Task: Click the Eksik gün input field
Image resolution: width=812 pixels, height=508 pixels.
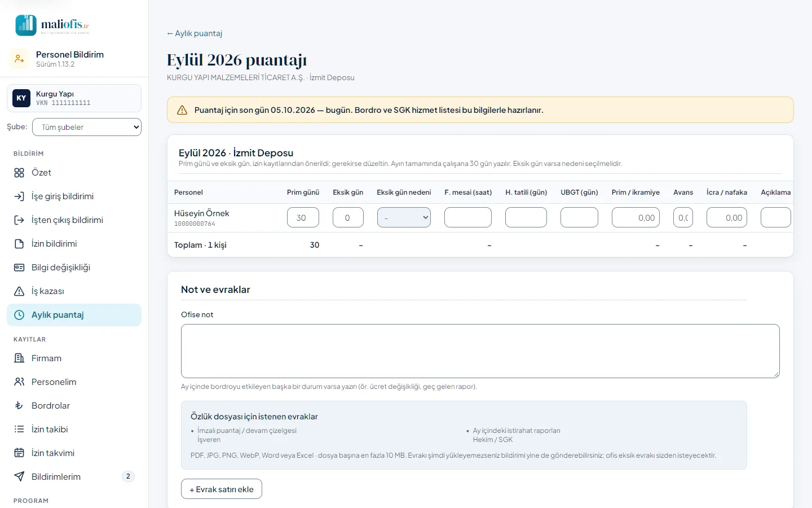Action: tap(348, 217)
